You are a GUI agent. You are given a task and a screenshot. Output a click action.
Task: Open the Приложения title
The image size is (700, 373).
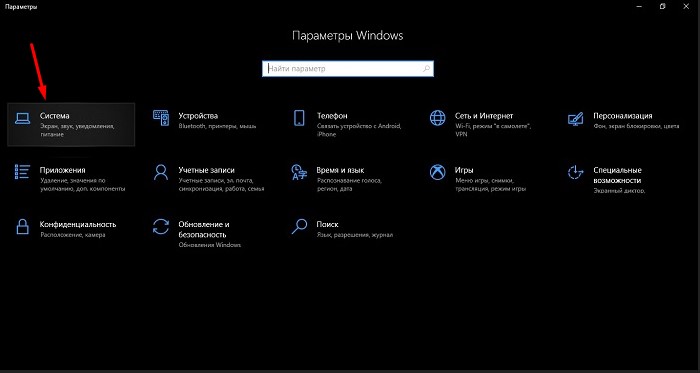[62, 170]
